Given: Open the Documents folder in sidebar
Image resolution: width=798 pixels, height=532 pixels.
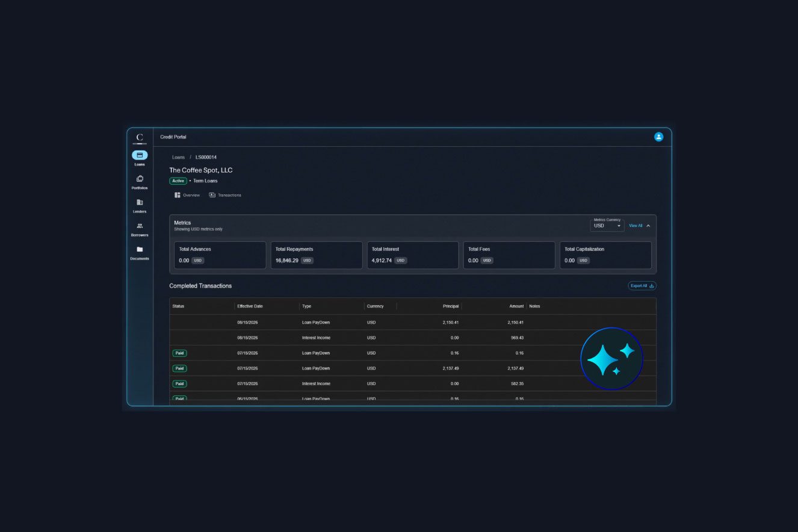Looking at the screenshot, I should (140, 252).
